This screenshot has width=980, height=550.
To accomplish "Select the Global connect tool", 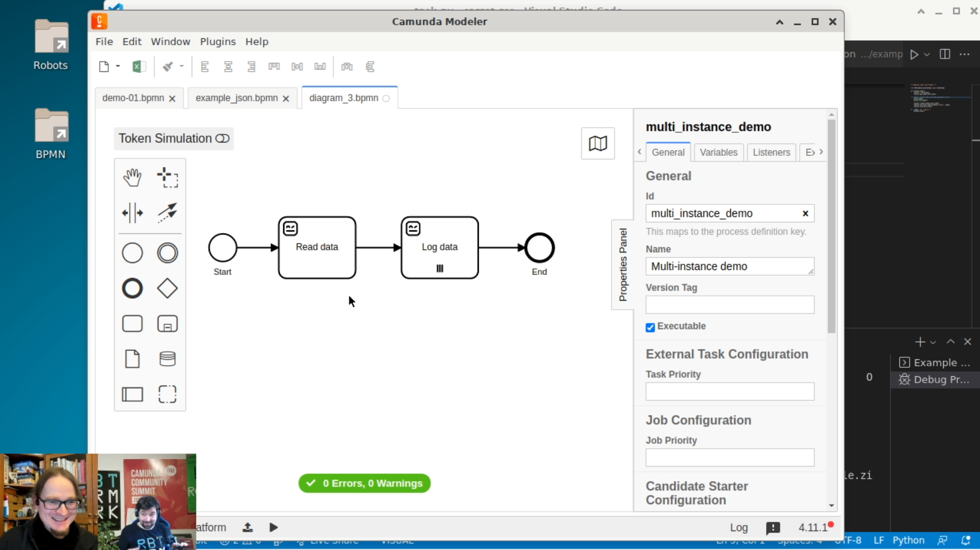I will (167, 213).
